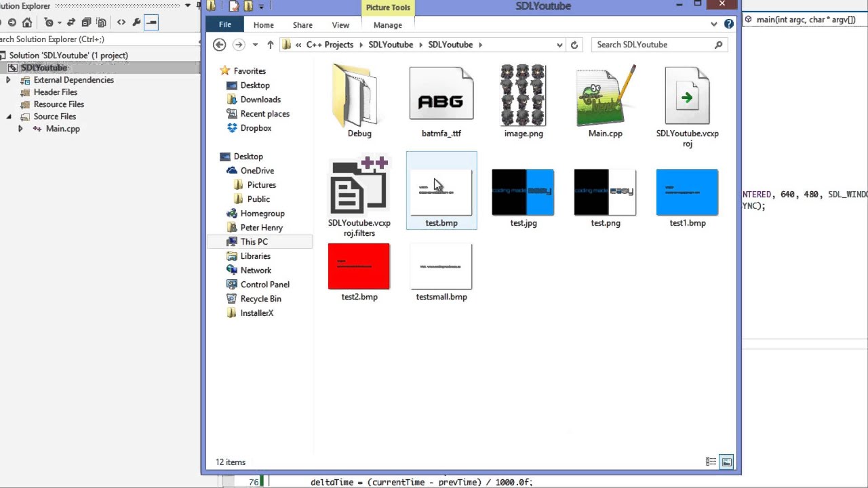868x488 pixels.
Task: Expand Main.cpp node in Solution Explorer
Action: click(x=20, y=129)
